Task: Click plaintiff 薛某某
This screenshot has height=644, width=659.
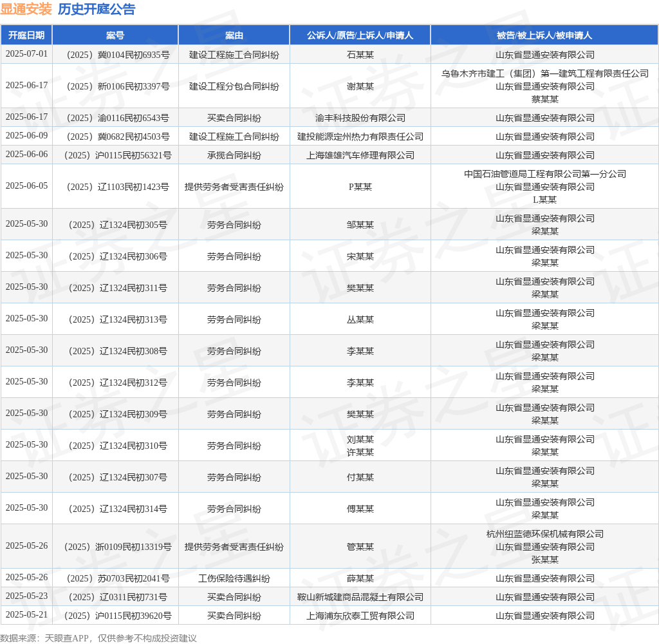Action: 360,578
